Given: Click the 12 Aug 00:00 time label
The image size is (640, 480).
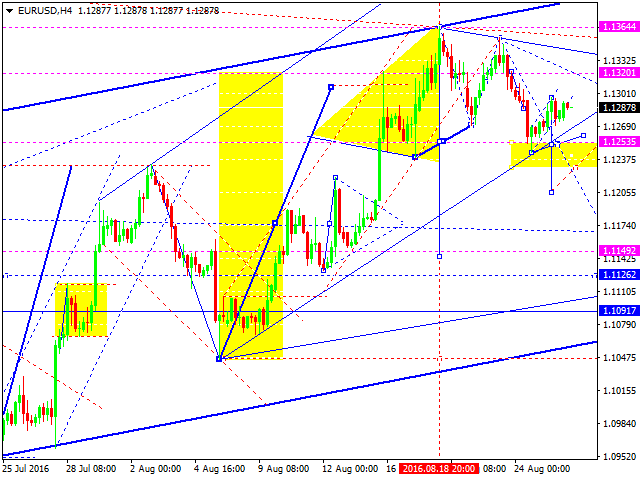Looking at the screenshot, I should 349,469.
